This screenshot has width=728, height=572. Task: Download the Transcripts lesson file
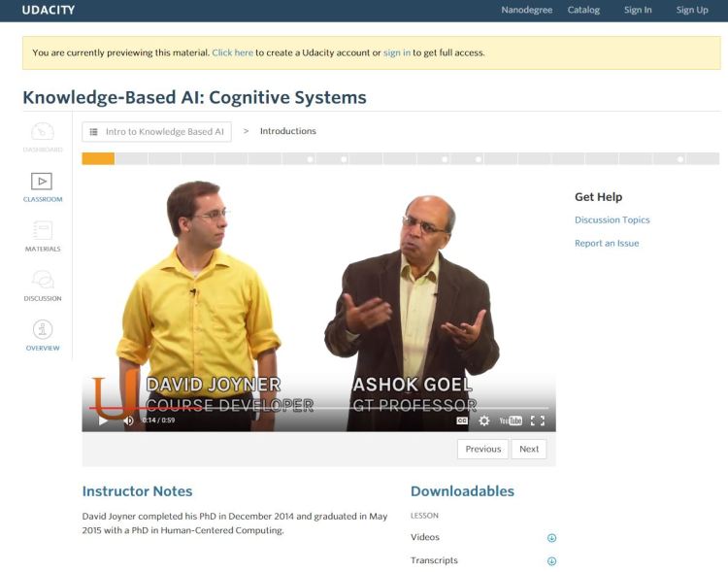tap(551, 561)
